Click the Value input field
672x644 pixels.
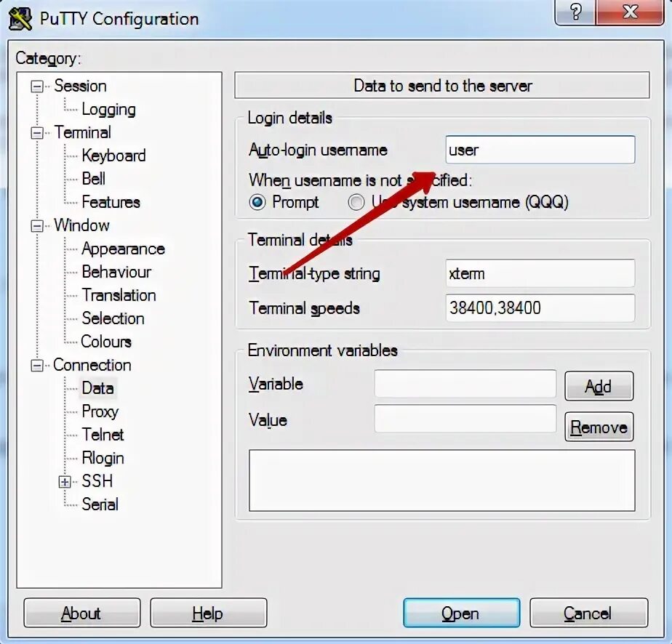coord(465,419)
